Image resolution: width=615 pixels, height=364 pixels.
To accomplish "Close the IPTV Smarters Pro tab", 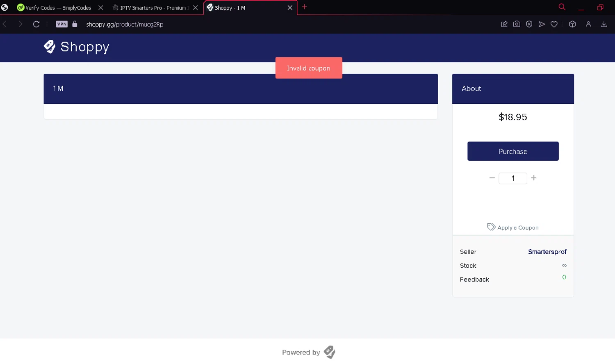I will (196, 7).
